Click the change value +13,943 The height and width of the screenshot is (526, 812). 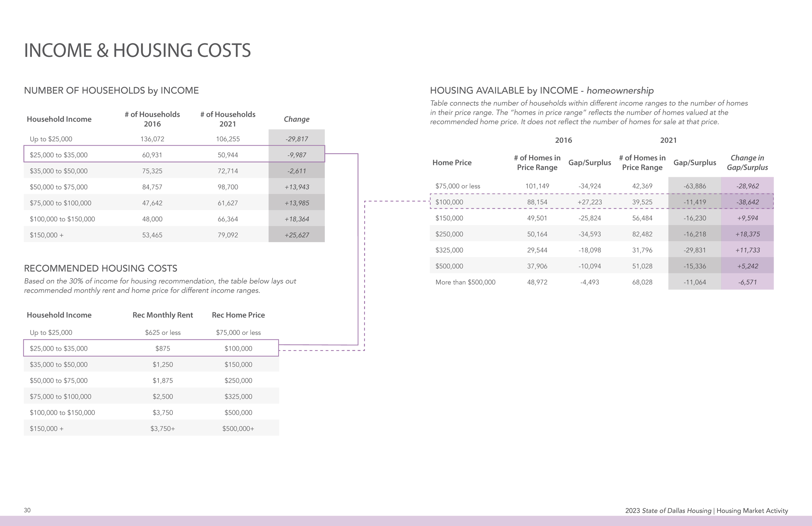(297, 187)
